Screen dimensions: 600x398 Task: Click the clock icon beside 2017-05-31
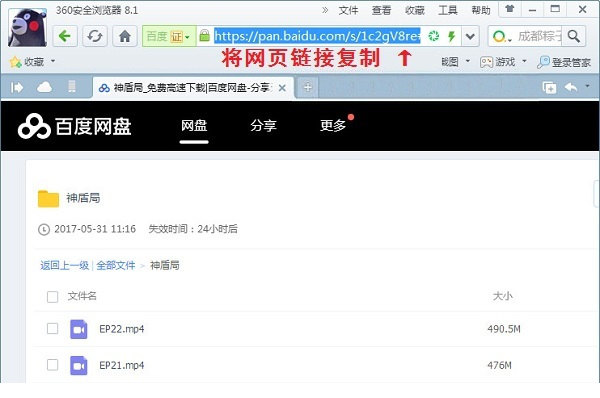click(x=44, y=230)
